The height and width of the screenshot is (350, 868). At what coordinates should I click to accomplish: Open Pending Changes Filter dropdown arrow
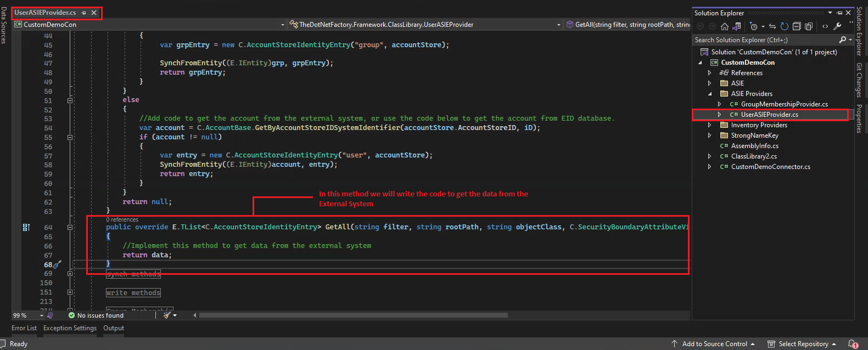pyautogui.click(x=763, y=26)
